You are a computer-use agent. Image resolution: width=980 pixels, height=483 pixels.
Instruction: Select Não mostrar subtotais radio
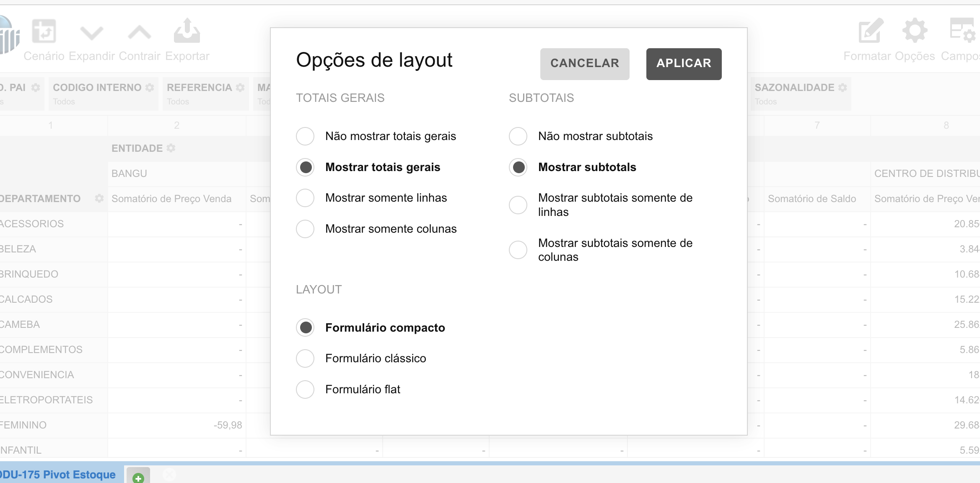coord(518,136)
